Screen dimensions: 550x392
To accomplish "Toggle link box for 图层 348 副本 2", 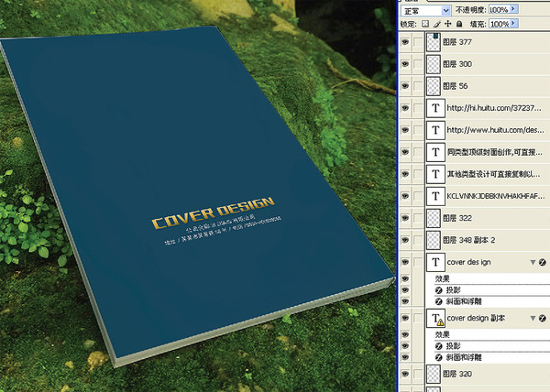I will point(418,240).
